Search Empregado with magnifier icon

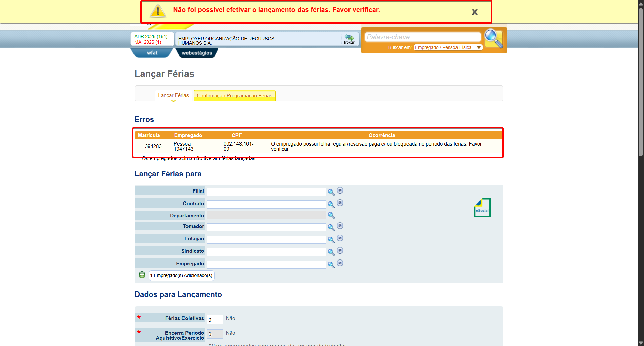(x=331, y=265)
